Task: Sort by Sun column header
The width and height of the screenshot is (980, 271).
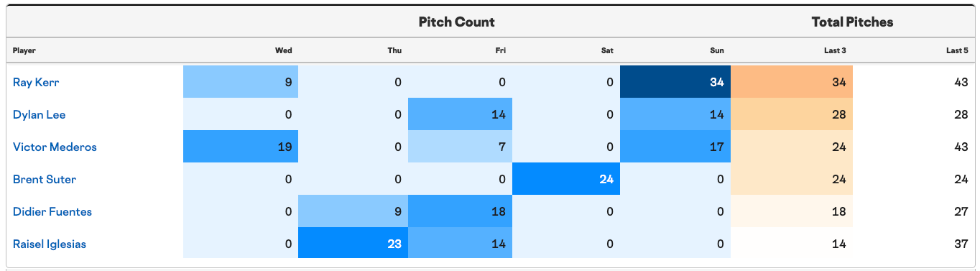Action: click(x=717, y=50)
